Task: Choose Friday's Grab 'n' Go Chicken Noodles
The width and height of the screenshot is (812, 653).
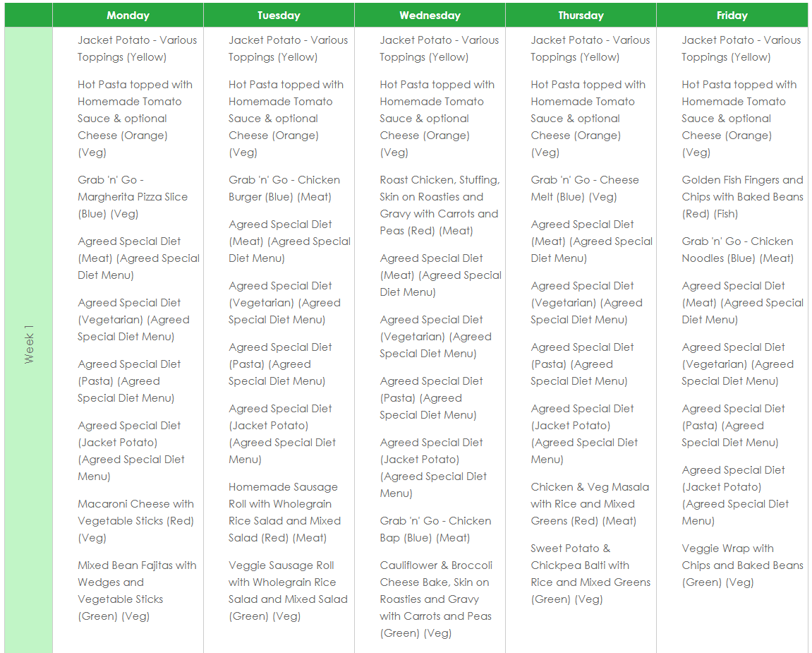Action: coord(737,250)
